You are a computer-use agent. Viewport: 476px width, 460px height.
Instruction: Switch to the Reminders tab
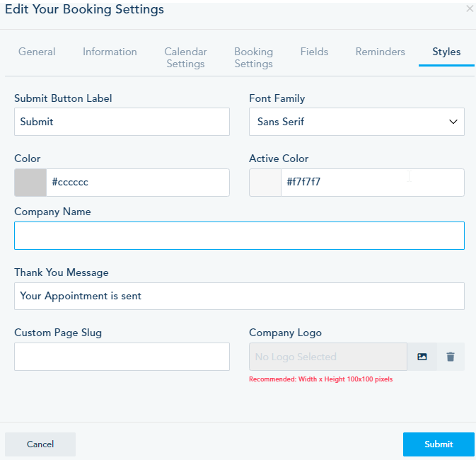[381, 52]
